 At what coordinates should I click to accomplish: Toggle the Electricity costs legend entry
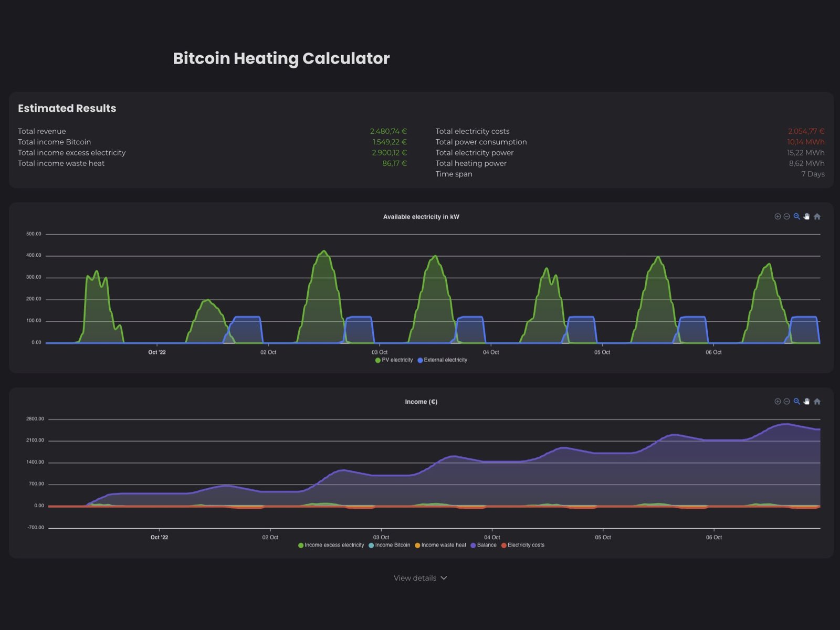tap(523, 545)
